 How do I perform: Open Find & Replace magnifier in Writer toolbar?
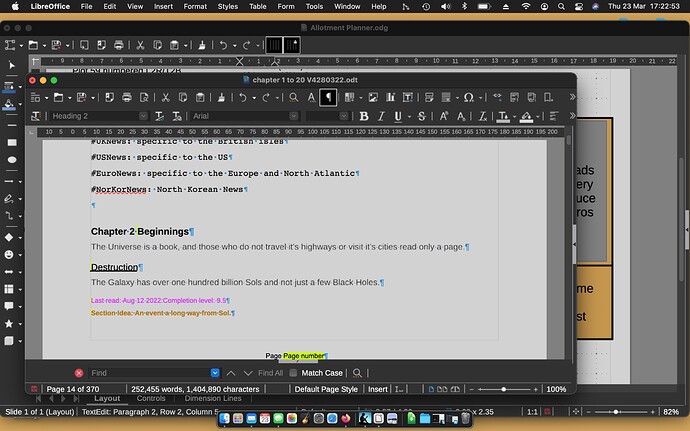point(294,98)
